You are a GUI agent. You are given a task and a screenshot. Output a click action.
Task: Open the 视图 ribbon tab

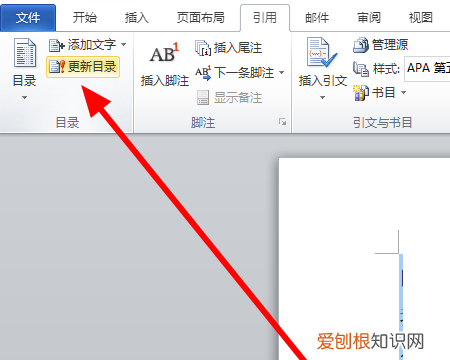421,18
